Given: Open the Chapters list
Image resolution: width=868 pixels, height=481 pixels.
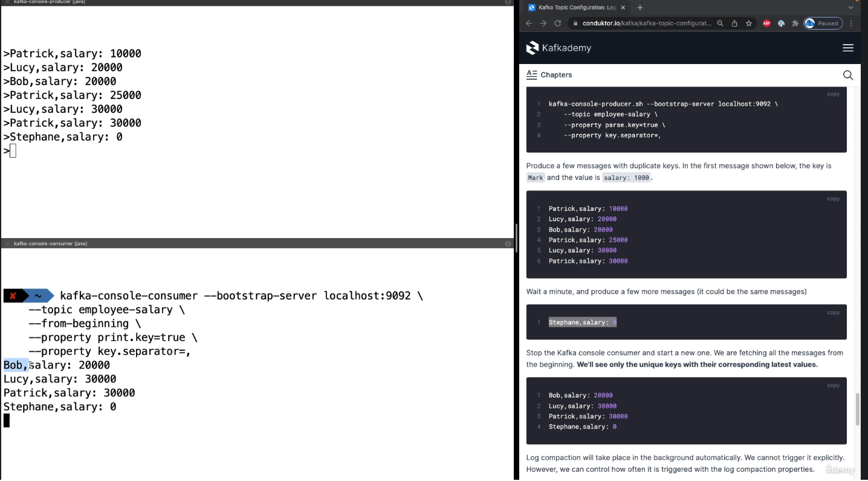Looking at the screenshot, I should click(549, 75).
